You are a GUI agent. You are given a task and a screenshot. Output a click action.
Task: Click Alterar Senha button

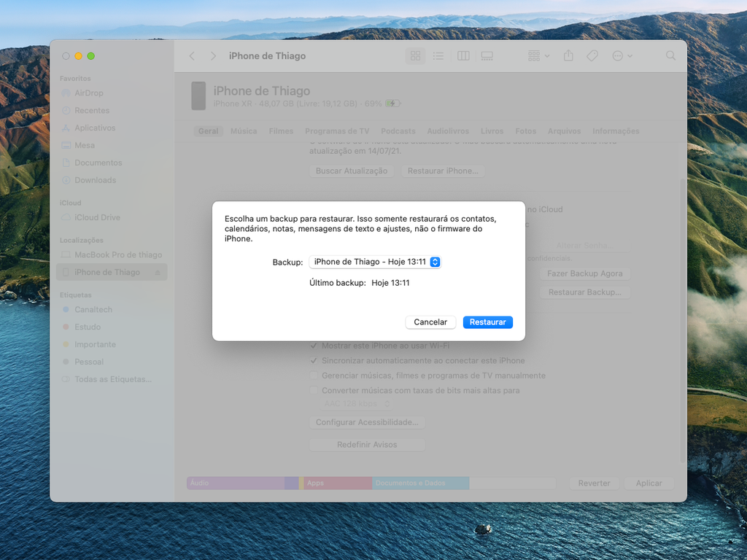tap(584, 246)
